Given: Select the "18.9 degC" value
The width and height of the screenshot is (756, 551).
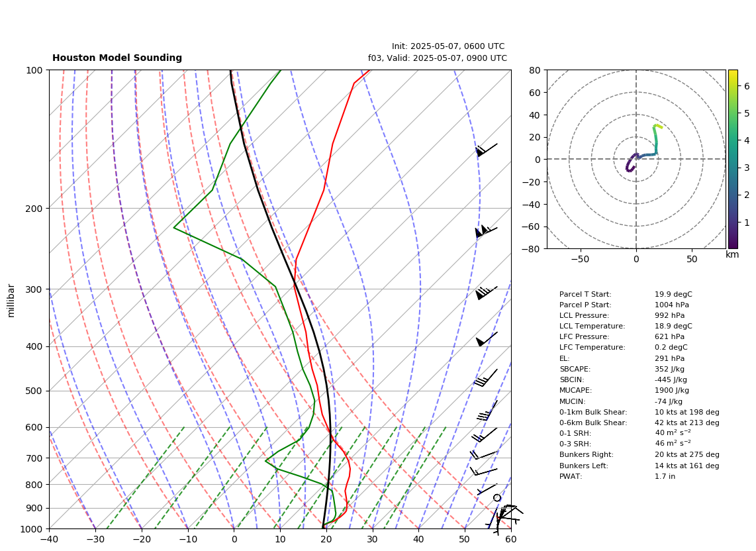Looking at the screenshot, I should click(673, 326).
